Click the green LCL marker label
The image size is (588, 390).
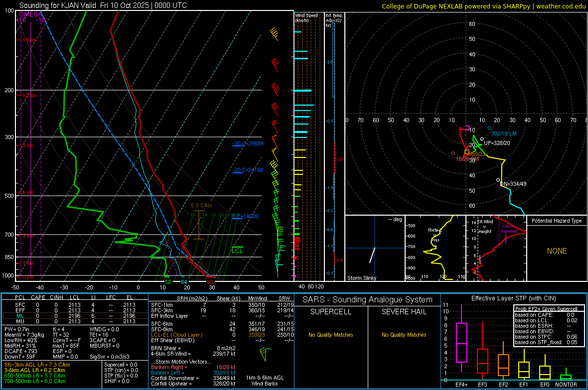(x=237, y=251)
